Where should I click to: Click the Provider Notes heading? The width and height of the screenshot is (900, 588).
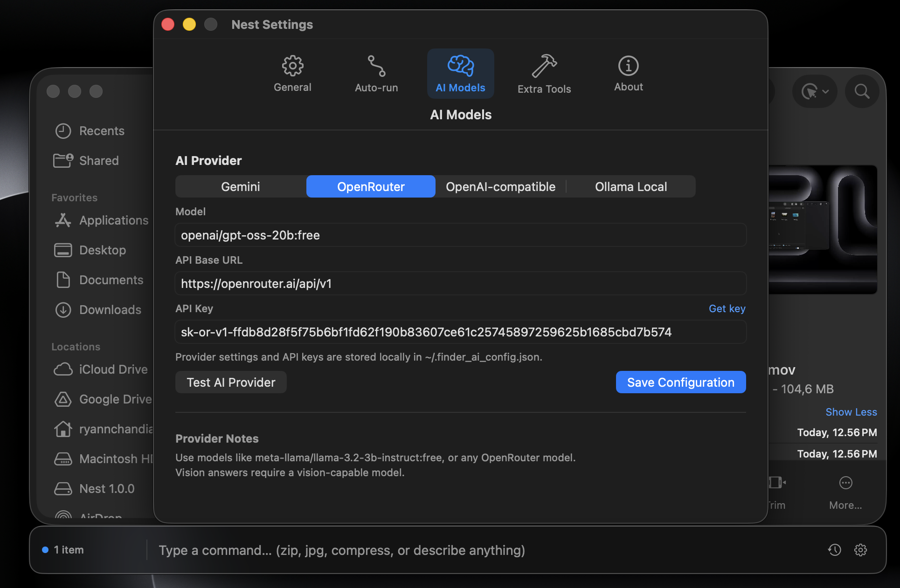217,438
